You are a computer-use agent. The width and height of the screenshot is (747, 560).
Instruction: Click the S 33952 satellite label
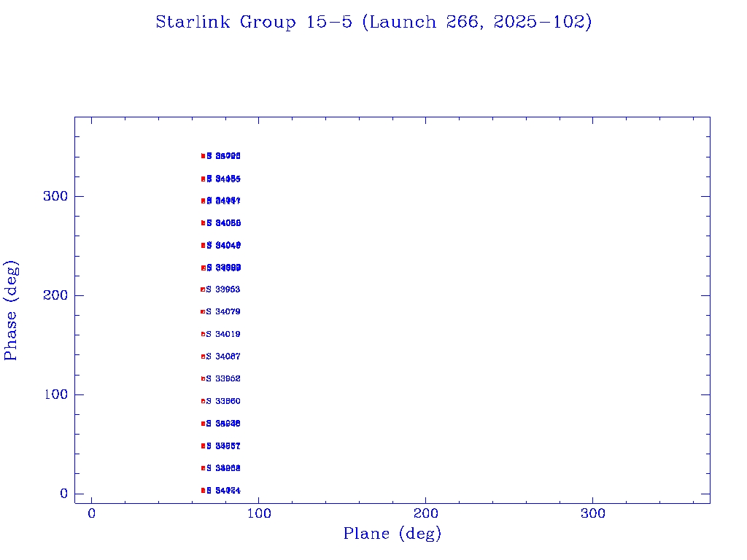click(x=224, y=379)
